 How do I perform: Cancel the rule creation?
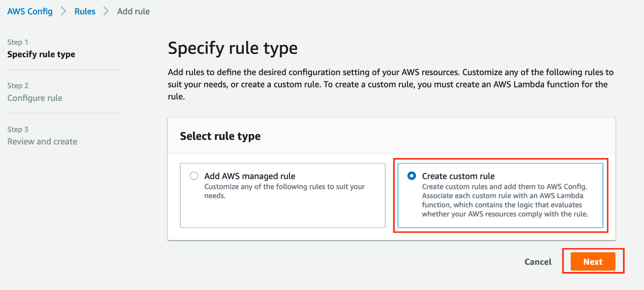pyautogui.click(x=538, y=262)
